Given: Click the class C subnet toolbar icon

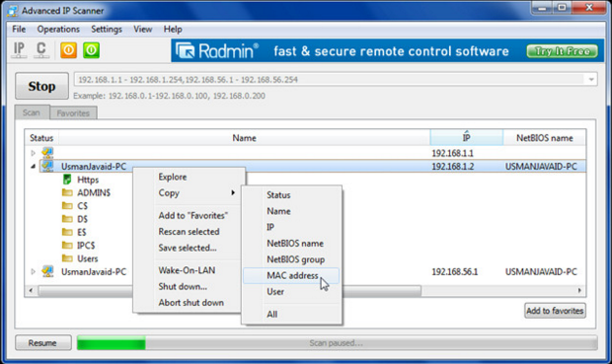Looking at the screenshot, I should 41,50.
